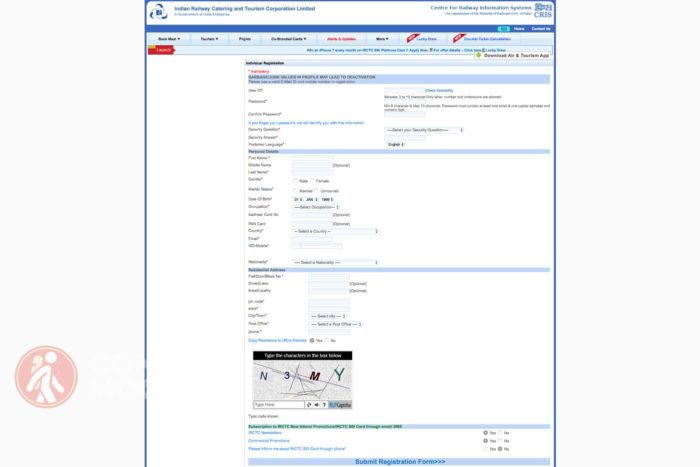Click the Lucky Draw menu link

pyautogui.click(x=426, y=39)
